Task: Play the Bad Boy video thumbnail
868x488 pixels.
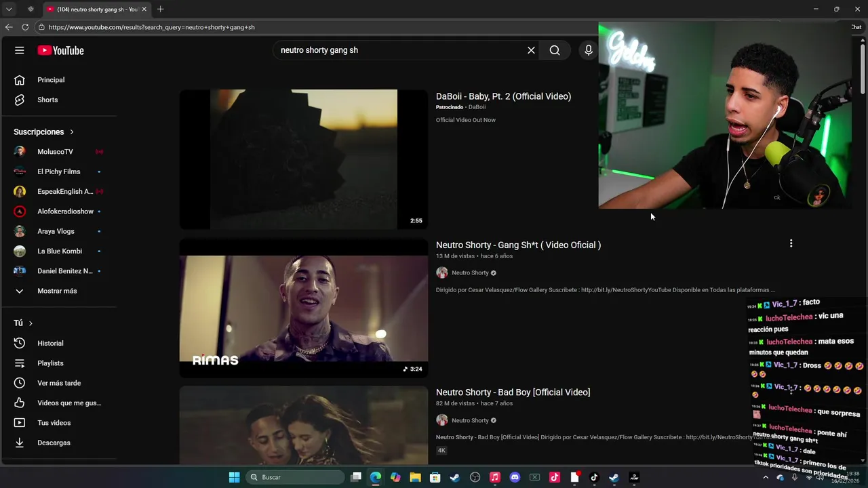Action: point(304,425)
